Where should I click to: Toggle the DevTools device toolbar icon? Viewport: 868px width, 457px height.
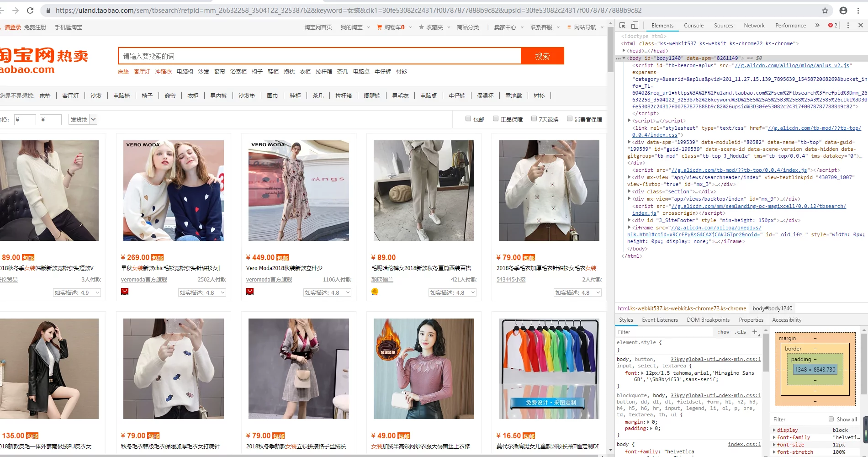635,26
